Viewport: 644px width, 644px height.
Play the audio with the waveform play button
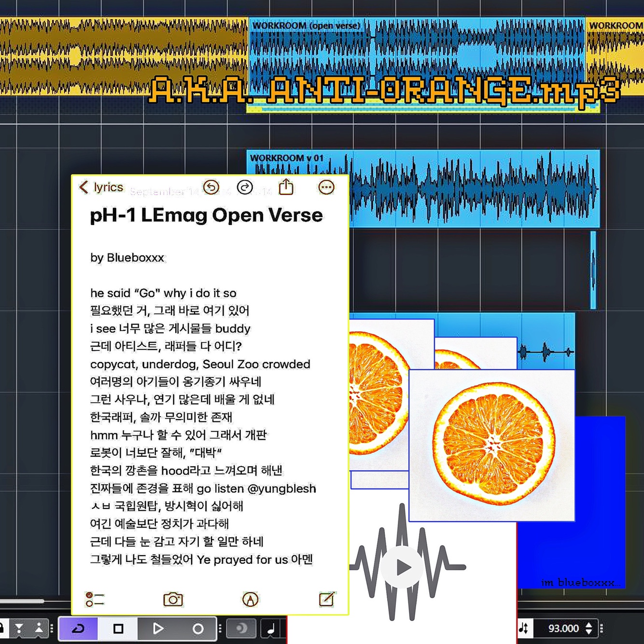click(402, 567)
